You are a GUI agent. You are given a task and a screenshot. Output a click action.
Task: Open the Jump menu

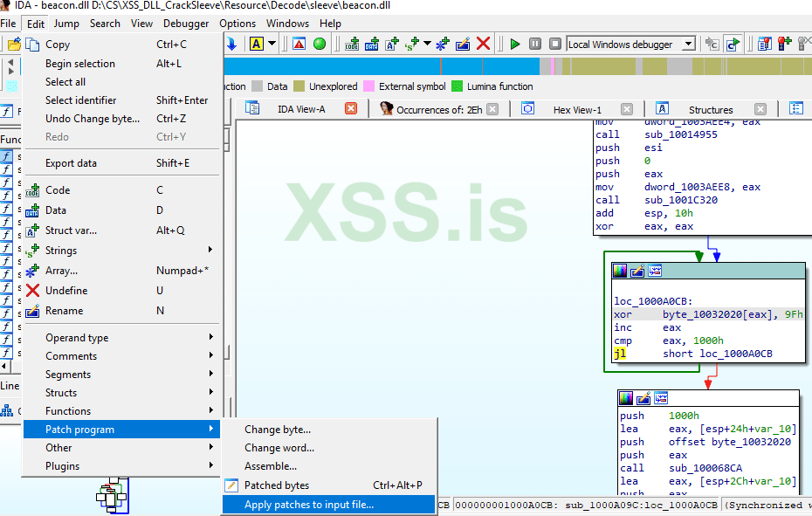[x=66, y=24]
